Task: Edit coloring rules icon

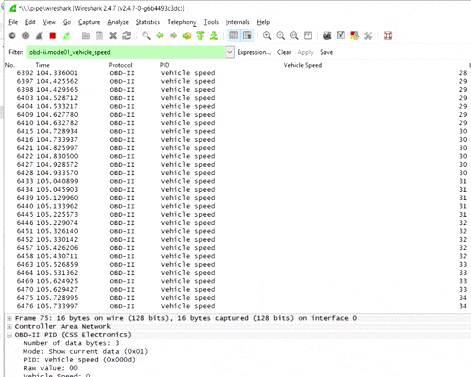Action: click(x=354, y=35)
